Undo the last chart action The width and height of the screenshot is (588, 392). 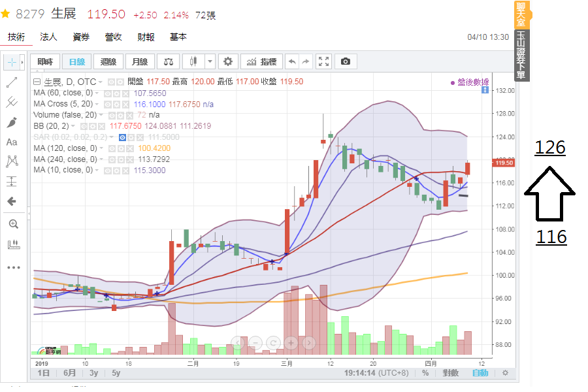(293, 61)
